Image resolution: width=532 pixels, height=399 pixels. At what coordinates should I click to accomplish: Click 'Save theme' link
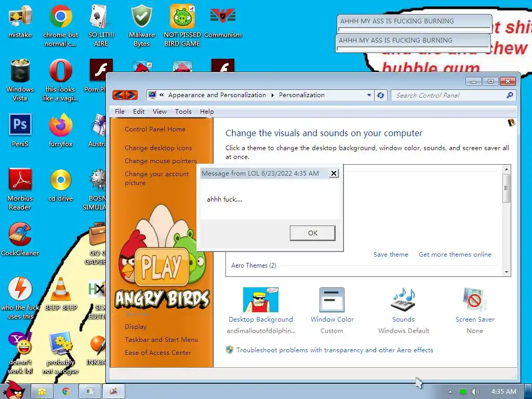[x=391, y=255]
